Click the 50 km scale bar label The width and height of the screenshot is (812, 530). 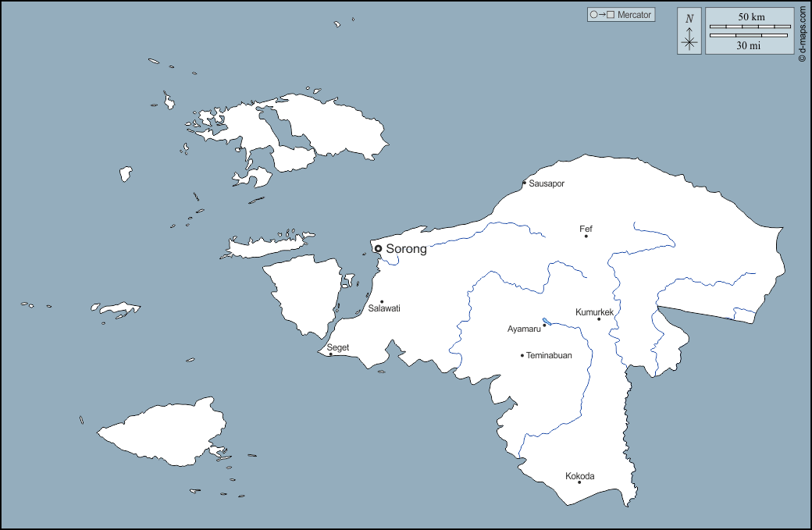(751, 17)
